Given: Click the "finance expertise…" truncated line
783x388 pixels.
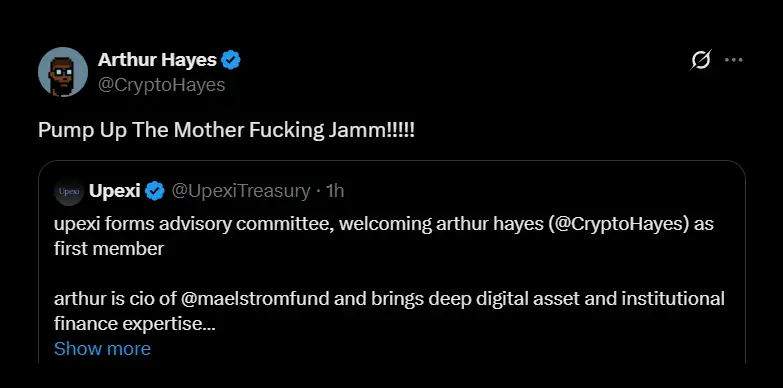Looking at the screenshot, I should [x=134, y=324].
